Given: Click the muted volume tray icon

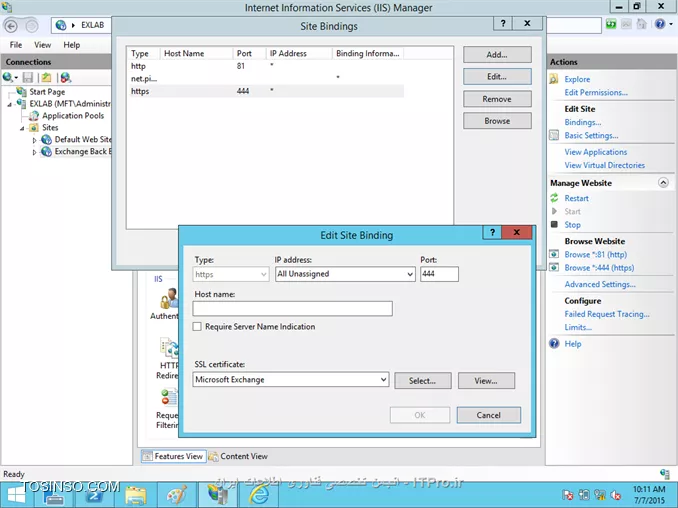Looking at the screenshot, I should pyautogui.click(x=616, y=495).
